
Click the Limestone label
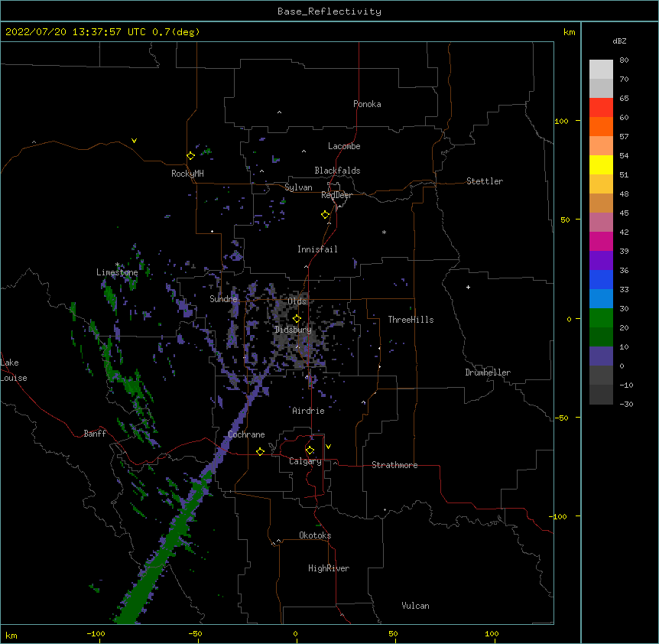[117, 272]
